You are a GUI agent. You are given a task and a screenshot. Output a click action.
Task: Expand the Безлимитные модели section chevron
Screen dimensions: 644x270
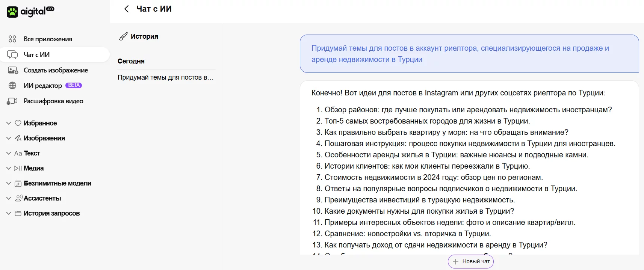click(9, 183)
